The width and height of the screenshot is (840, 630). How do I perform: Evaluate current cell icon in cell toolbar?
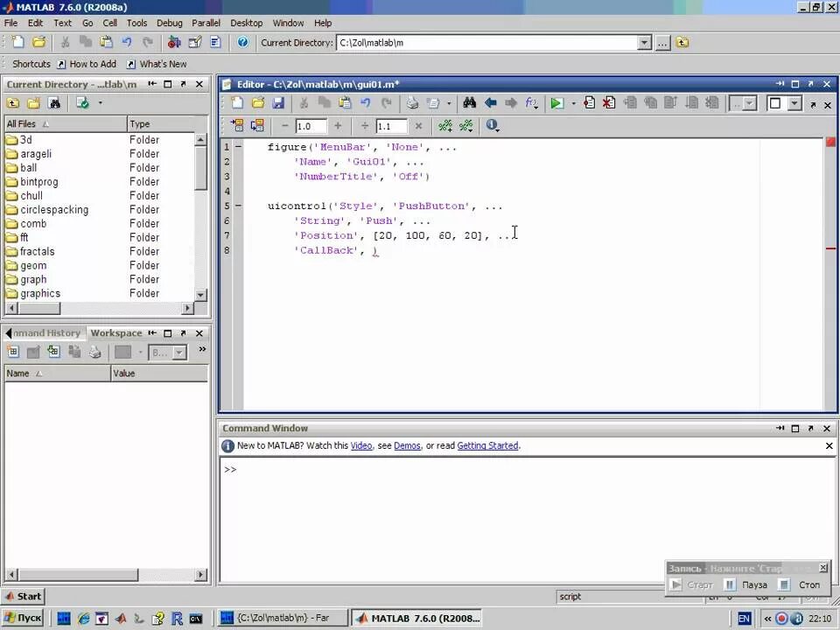pyautogui.click(x=237, y=125)
